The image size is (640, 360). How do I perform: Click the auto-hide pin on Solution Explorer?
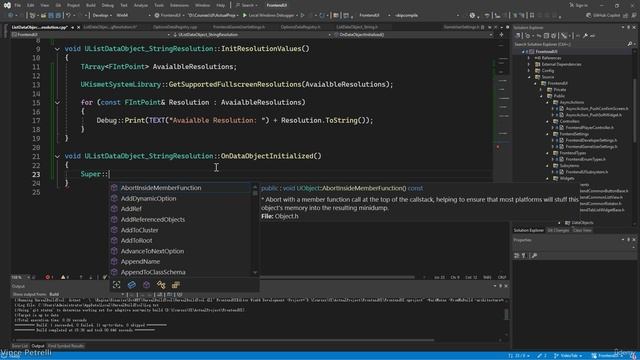[x=629, y=27]
